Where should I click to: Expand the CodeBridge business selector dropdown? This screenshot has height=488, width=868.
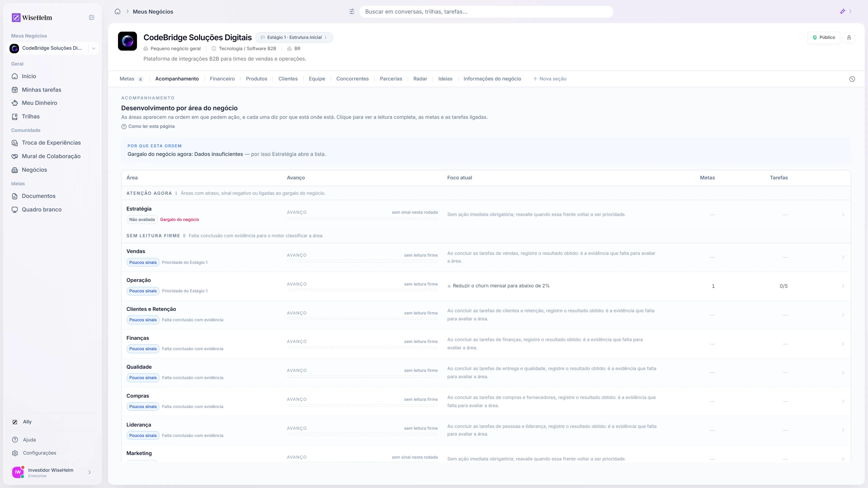[93, 48]
